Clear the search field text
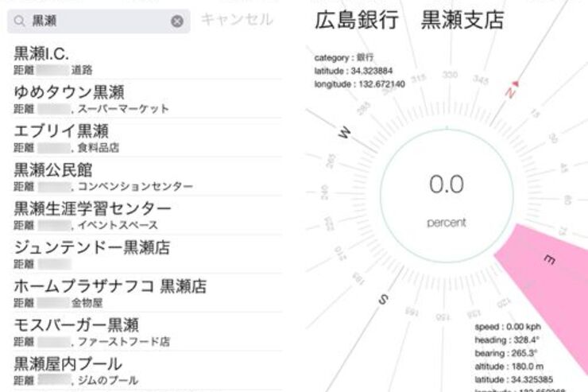 click(x=177, y=21)
